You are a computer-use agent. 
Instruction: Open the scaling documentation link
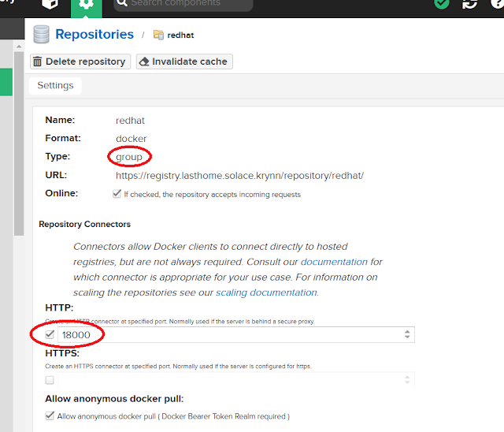coord(266,292)
